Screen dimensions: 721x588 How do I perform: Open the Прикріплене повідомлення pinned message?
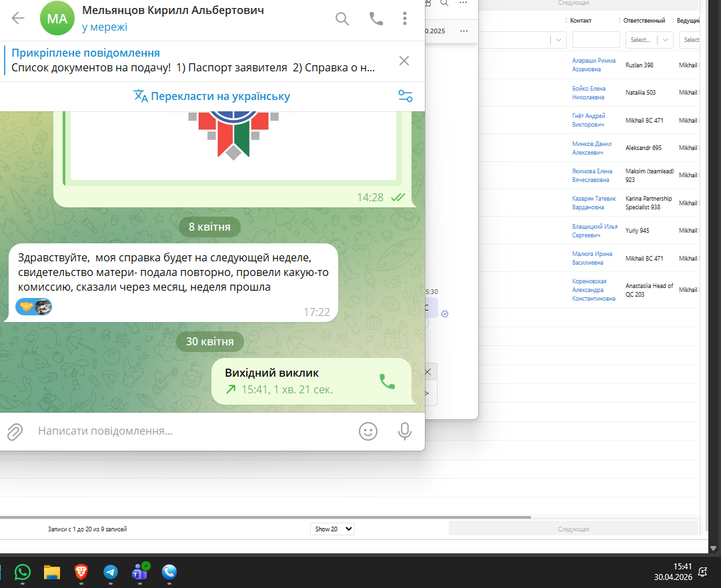[193, 61]
